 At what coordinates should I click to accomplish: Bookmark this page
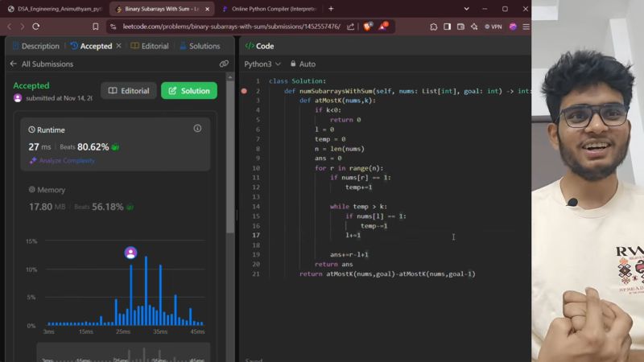[95, 27]
